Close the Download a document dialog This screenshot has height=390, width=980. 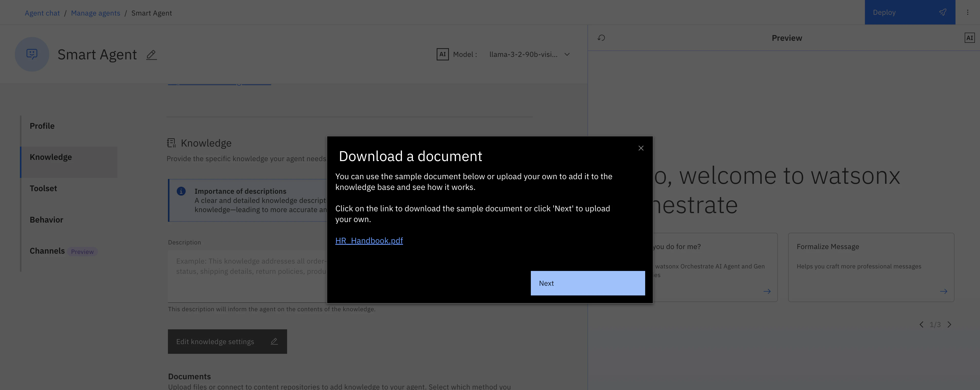[641, 148]
